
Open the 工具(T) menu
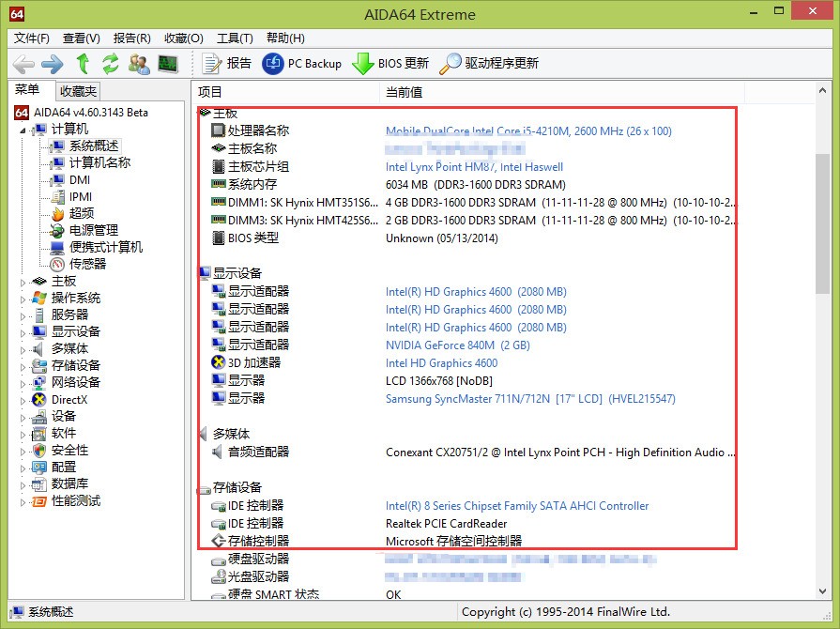point(235,38)
